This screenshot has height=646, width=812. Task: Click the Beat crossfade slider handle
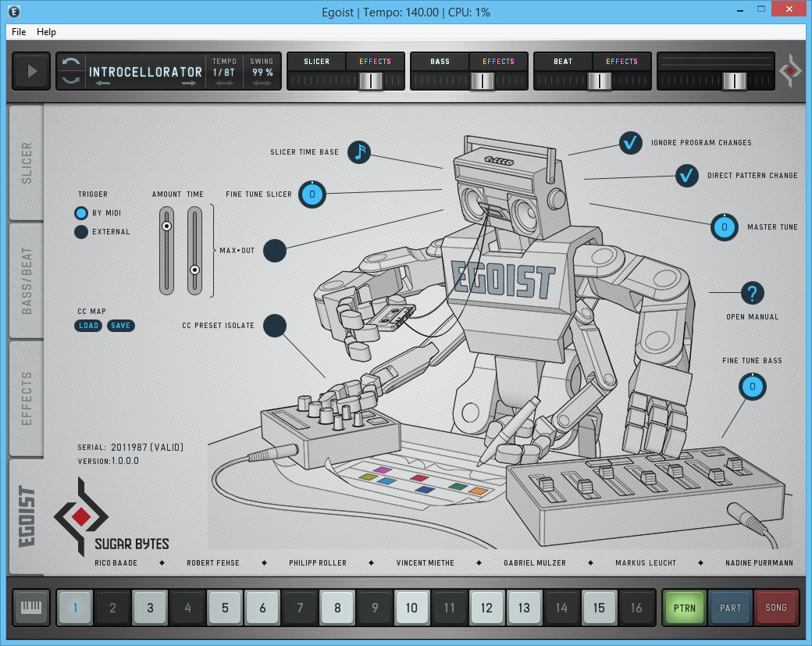[x=600, y=80]
